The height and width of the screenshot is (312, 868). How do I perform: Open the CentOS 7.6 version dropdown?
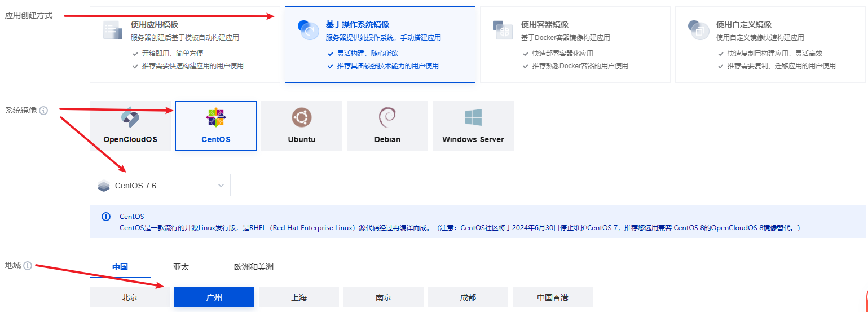(160, 185)
